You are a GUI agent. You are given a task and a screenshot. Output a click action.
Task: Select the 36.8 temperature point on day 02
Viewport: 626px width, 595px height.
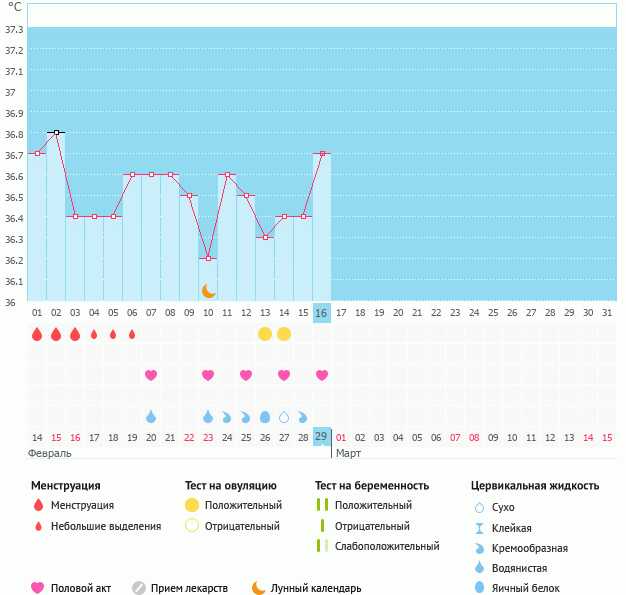(56, 132)
